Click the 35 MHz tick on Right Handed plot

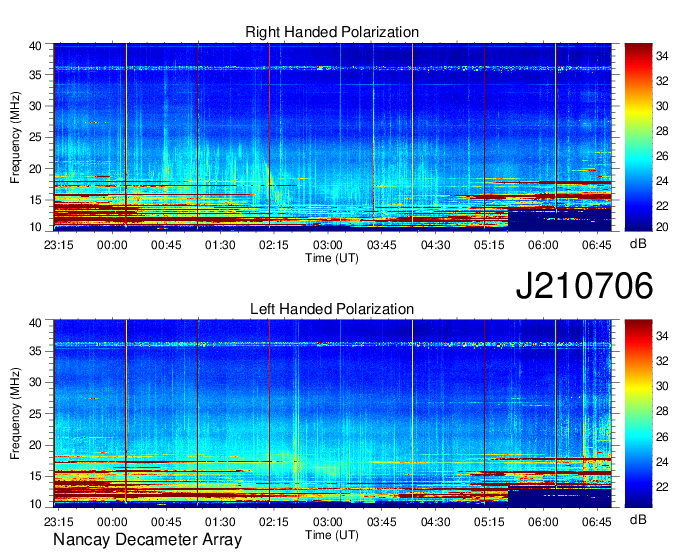[x=35, y=75]
